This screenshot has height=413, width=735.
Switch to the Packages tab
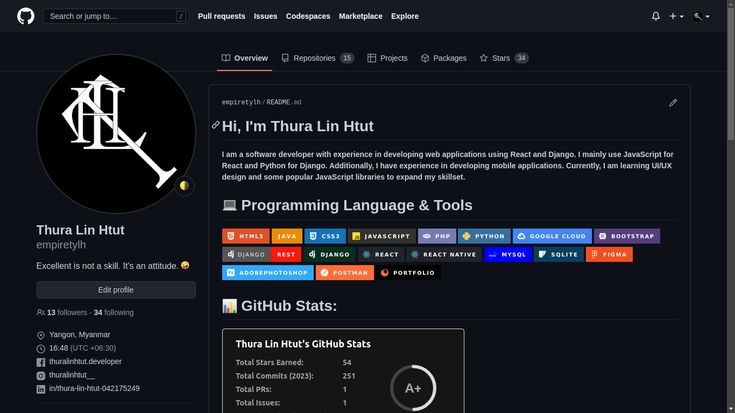(x=443, y=58)
